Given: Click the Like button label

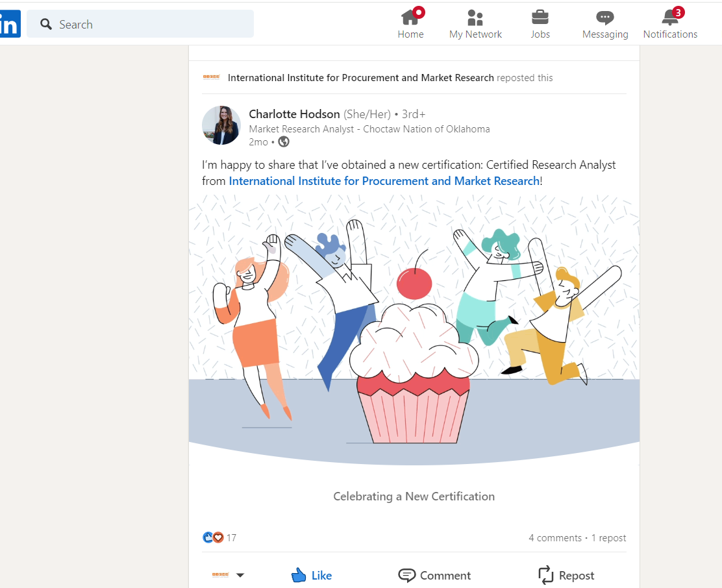Looking at the screenshot, I should pyautogui.click(x=321, y=576).
